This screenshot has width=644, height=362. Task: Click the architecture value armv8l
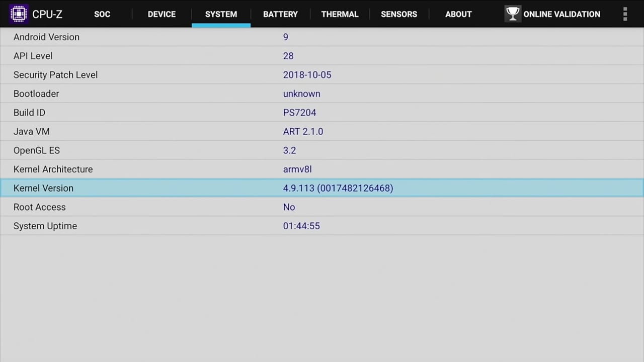[x=297, y=169]
